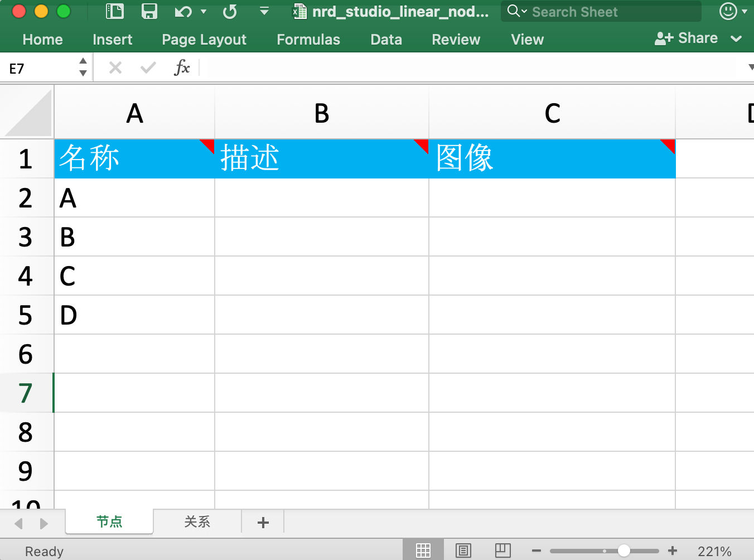Screen dimensions: 754x560
Task: Click the zoom in plus icon
Action: point(673,551)
